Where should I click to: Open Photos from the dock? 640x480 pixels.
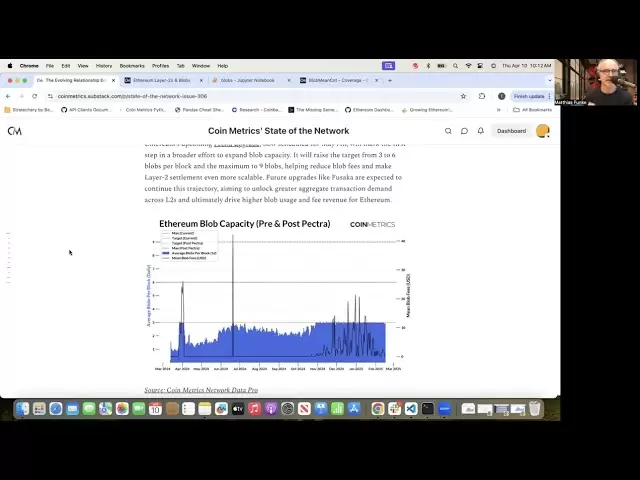[122, 409]
